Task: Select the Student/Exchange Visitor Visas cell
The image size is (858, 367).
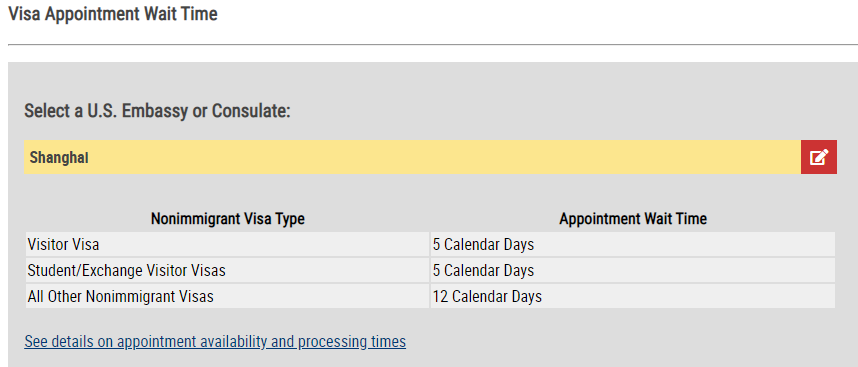Action: pyautogui.click(x=228, y=270)
